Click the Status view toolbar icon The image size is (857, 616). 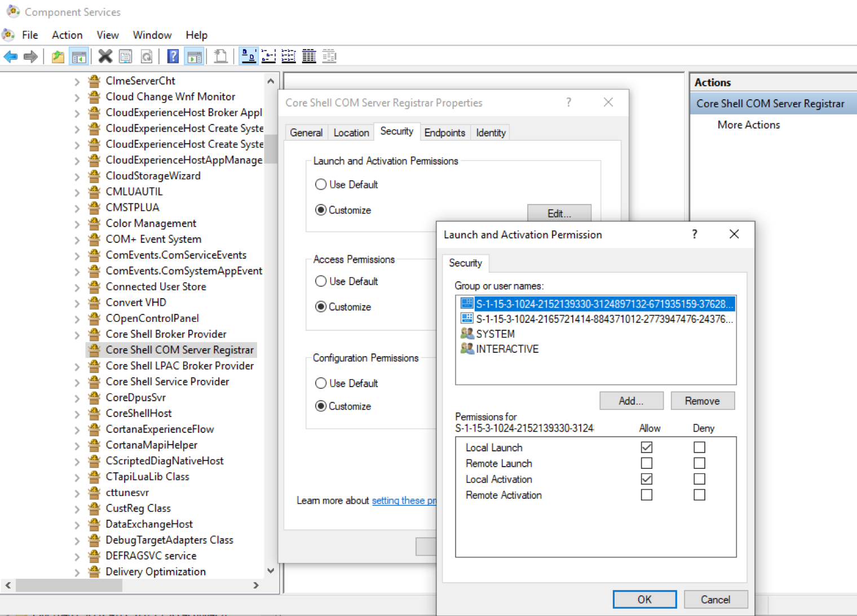[329, 56]
